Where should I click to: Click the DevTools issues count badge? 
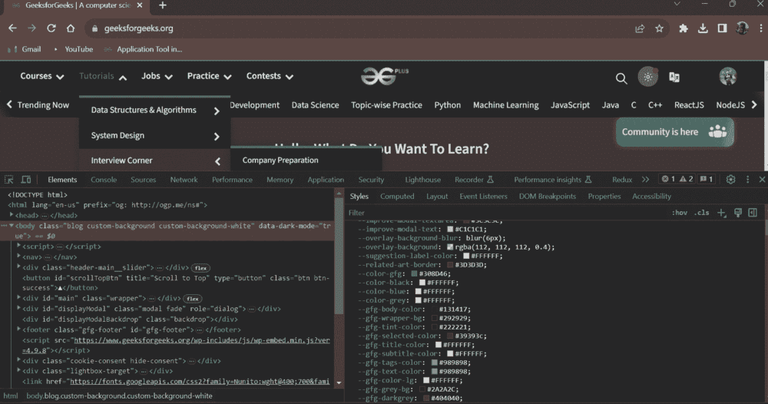click(706, 179)
